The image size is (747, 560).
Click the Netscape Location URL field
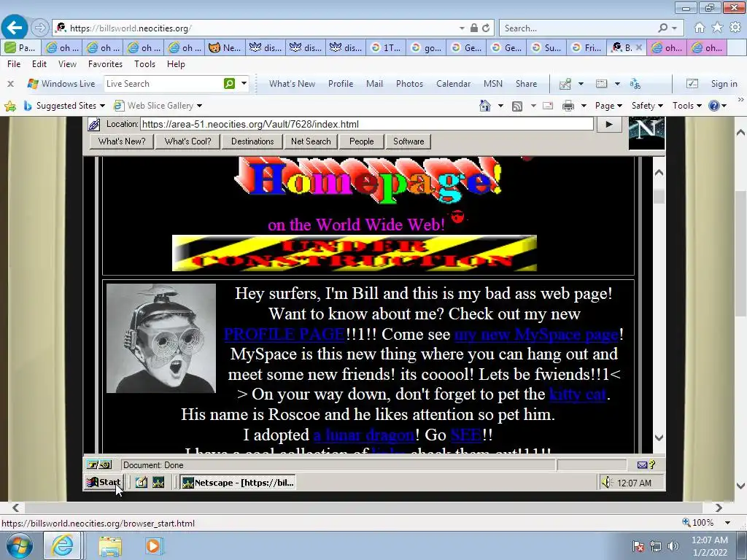click(366, 124)
